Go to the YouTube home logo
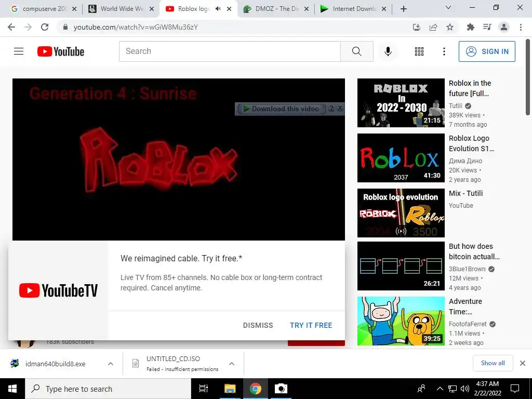This screenshot has width=532, height=399. (x=61, y=51)
